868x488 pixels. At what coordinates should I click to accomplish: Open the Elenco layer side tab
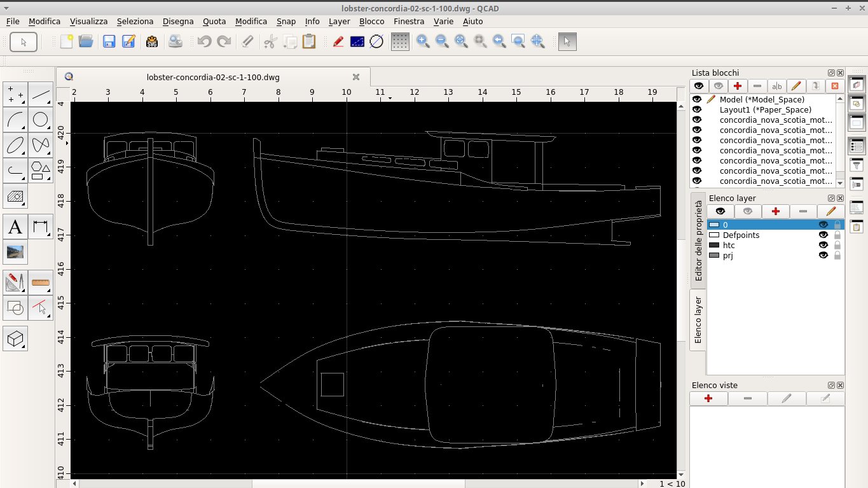point(697,321)
